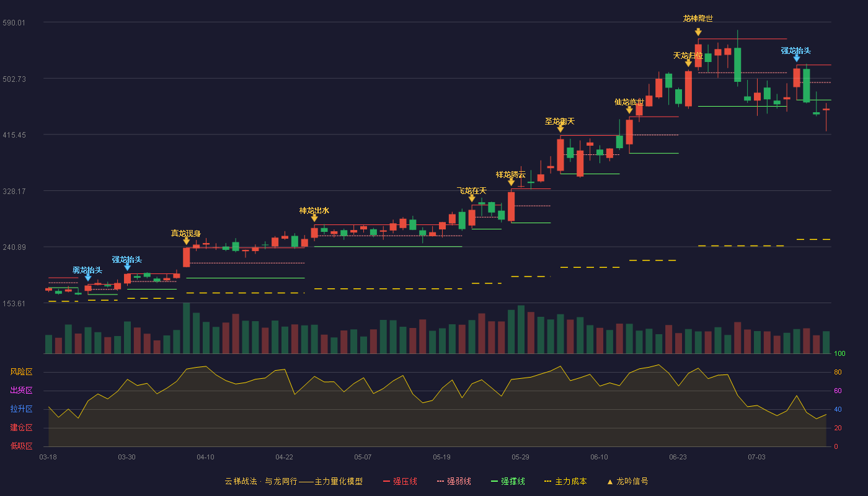Viewport: 868px width, 496px height.
Task: Click the 祥龙腾云 signal arrow
Action: click(x=511, y=182)
